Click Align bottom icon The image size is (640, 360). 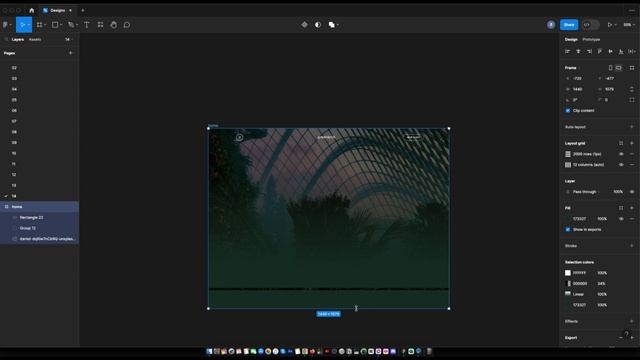coord(621,51)
